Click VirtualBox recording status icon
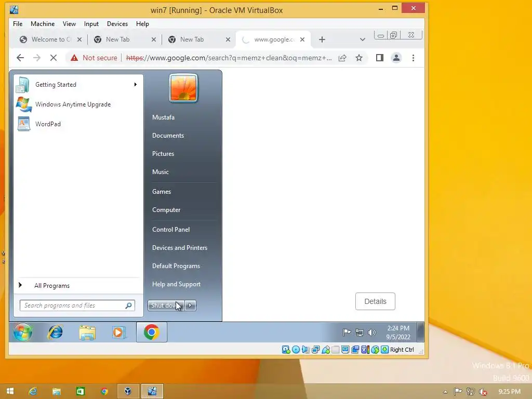 [x=355, y=350]
